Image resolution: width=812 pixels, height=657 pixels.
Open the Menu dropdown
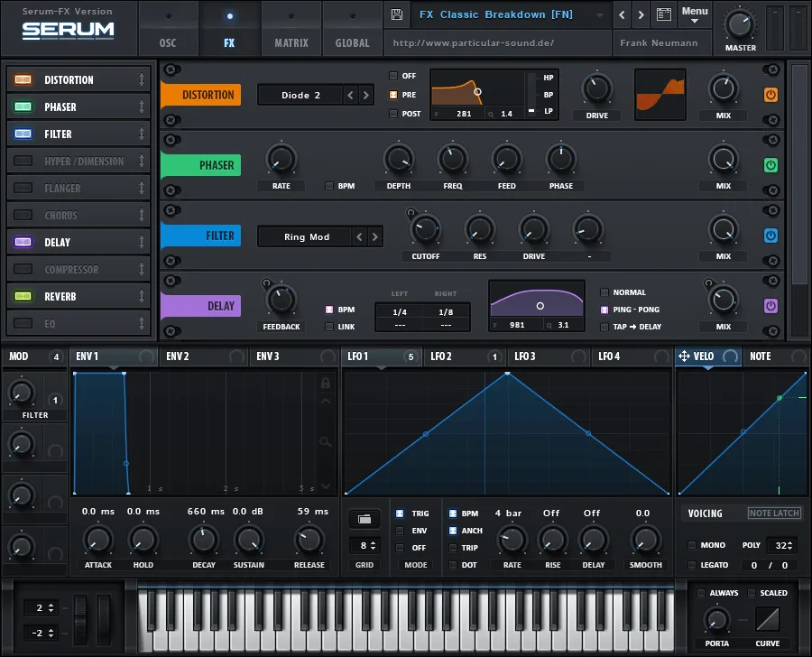695,15
